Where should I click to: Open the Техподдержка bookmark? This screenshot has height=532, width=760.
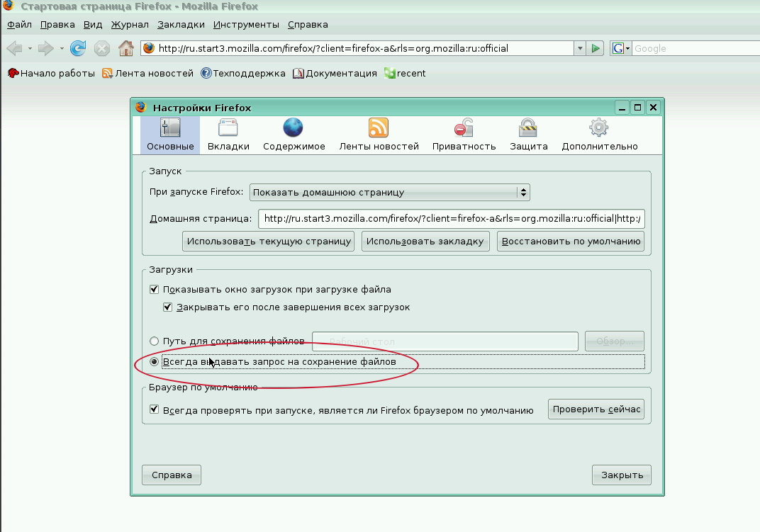[243, 73]
